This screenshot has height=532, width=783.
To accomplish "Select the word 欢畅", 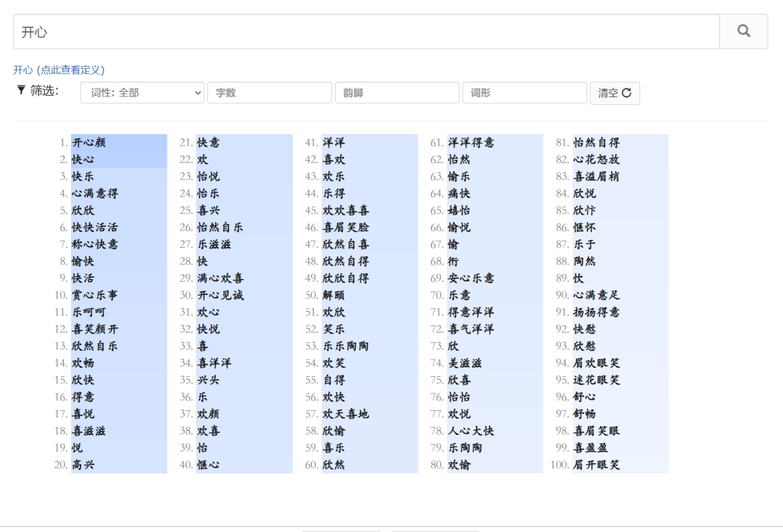I will click(x=83, y=363).
